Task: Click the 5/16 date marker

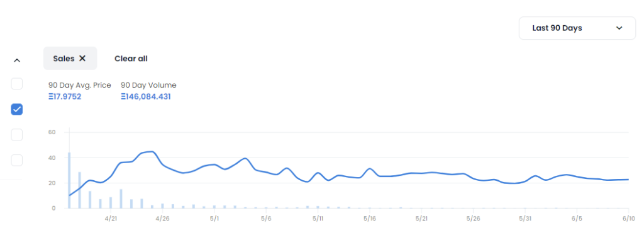Action: 370,217
